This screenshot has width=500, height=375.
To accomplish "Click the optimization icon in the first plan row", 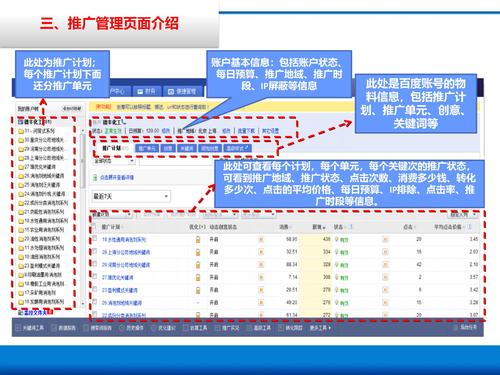I will [x=198, y=239].
